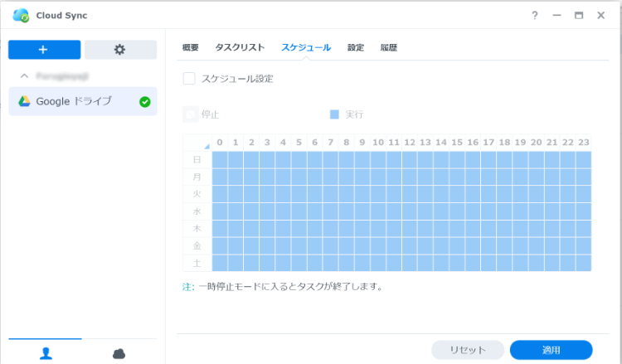Viewport: 622px width, 364px height.
Task: Select hour column header 18
Action: (x=504, y=143)
